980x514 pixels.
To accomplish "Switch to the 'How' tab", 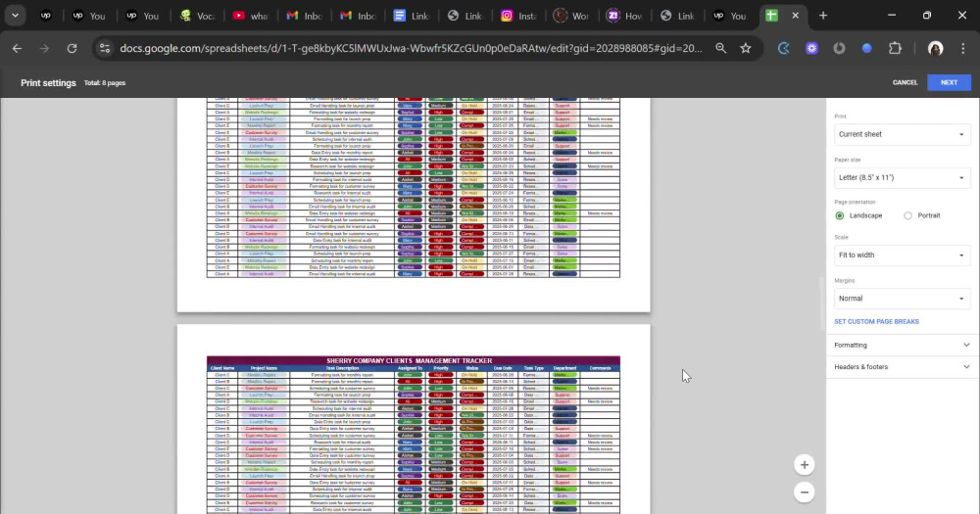I will 625,16.
